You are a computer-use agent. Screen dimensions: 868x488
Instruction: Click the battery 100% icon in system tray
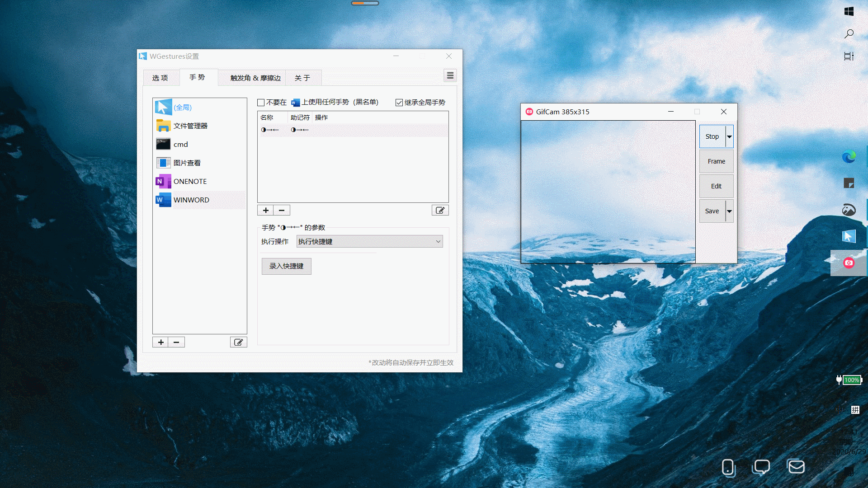pyautogui.click(x=851, y=380)
